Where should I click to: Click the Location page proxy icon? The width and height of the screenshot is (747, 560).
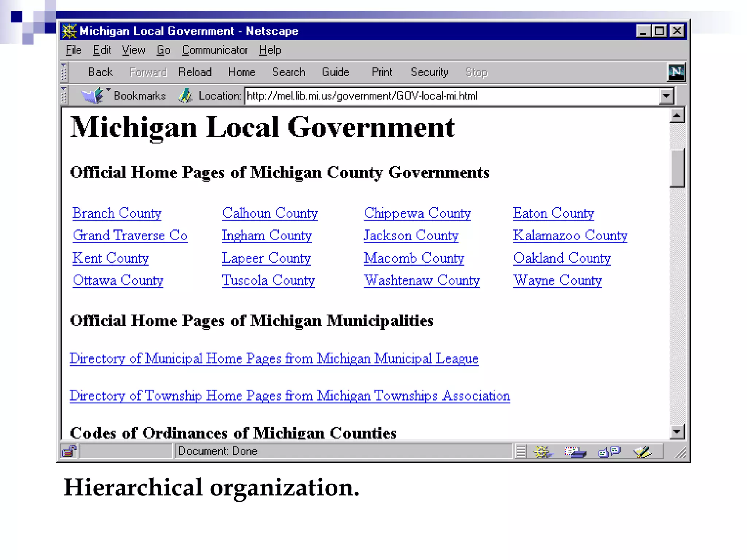pyautogui.click(x=185, y=96)
